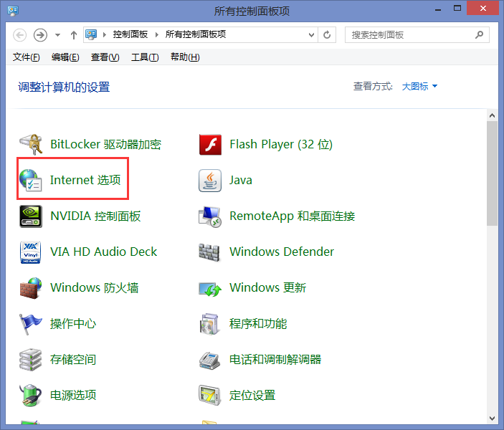Viewport: 504px width, 430px height.
Task: Open the Windows Defender link text
Action: 282,252
